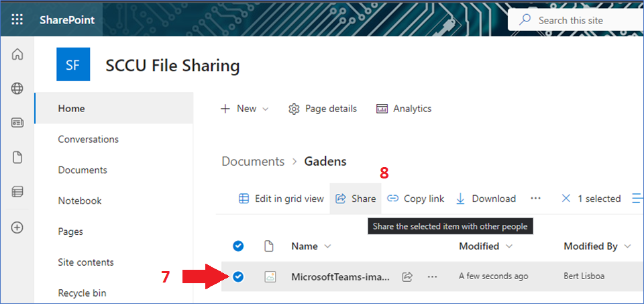Click the 'A few seconds ago' cell
This screenshot has width=644, height=304.
pos(493,276)
